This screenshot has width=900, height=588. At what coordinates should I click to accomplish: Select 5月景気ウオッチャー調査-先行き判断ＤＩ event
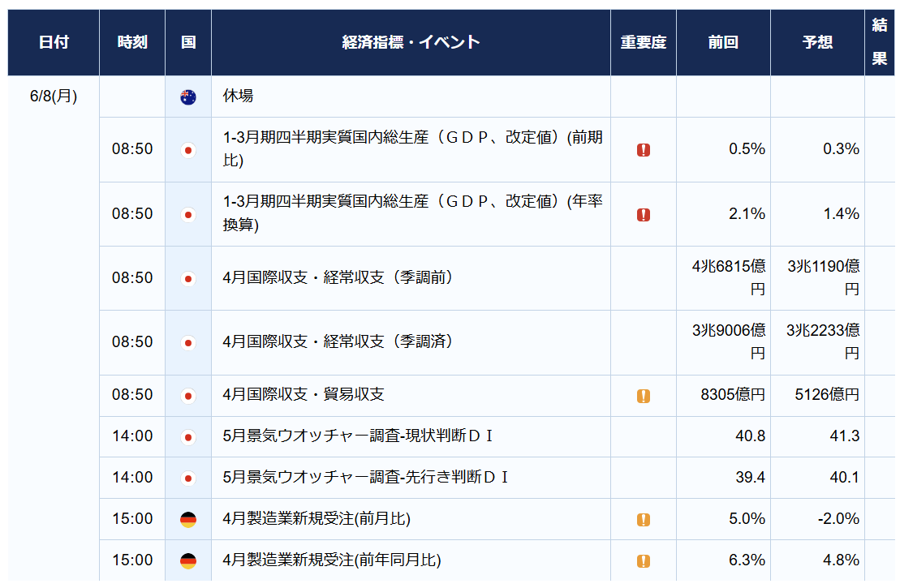365,477
